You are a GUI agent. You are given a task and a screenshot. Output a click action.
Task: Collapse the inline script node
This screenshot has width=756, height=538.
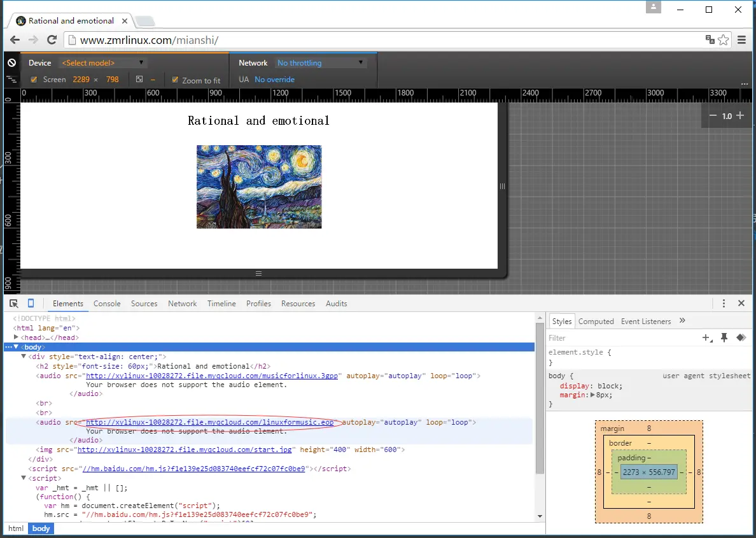click(23, 478)
